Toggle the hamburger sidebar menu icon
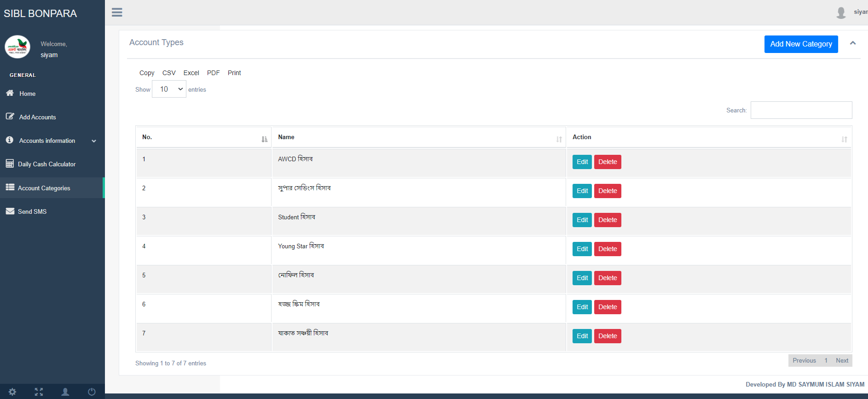The width and height of the screenshot is (868, 399). point(117,12)
